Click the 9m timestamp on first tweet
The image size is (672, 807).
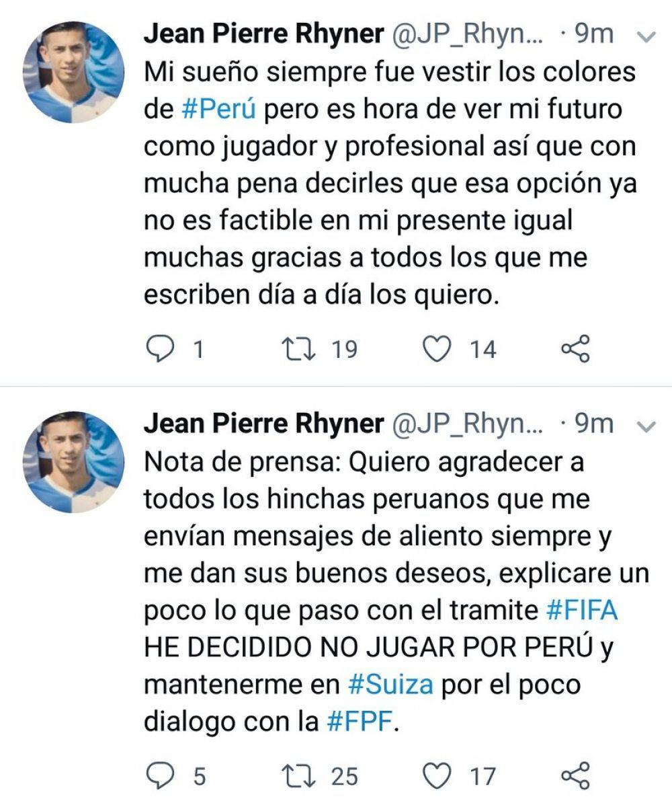[595, 35]
